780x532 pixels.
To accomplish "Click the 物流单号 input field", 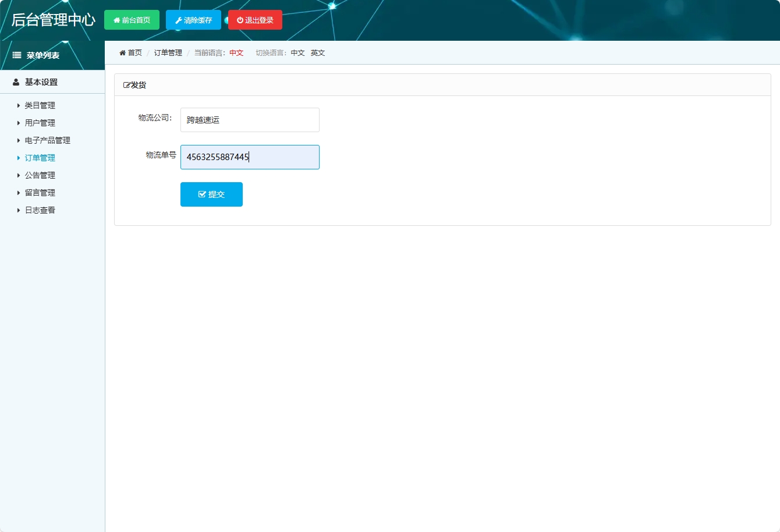I will [249, 157].
